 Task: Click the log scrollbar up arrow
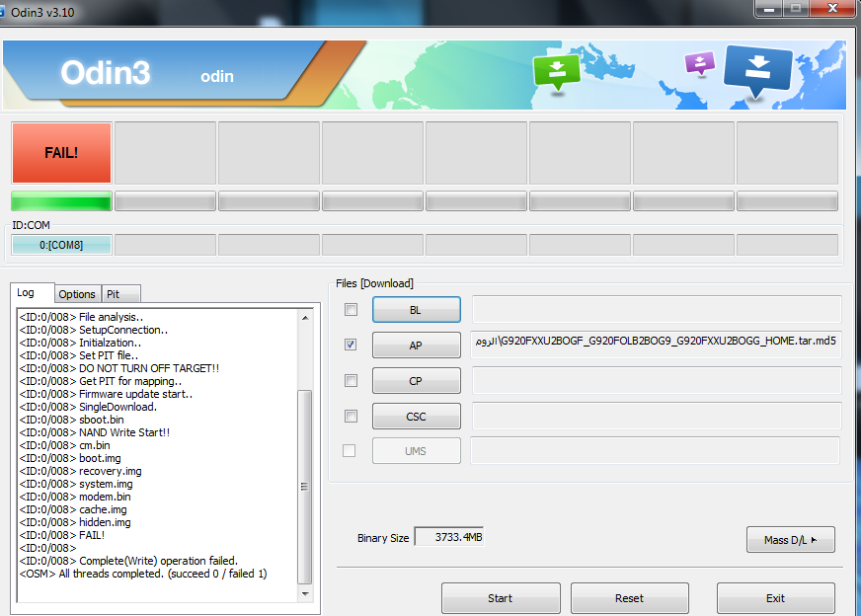pos(305,318)
